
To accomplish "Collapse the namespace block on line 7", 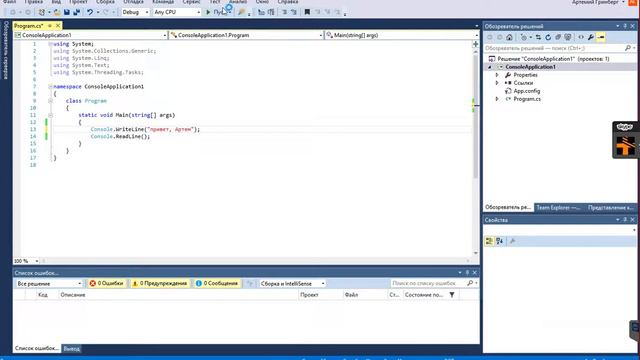I will point(50,87).
